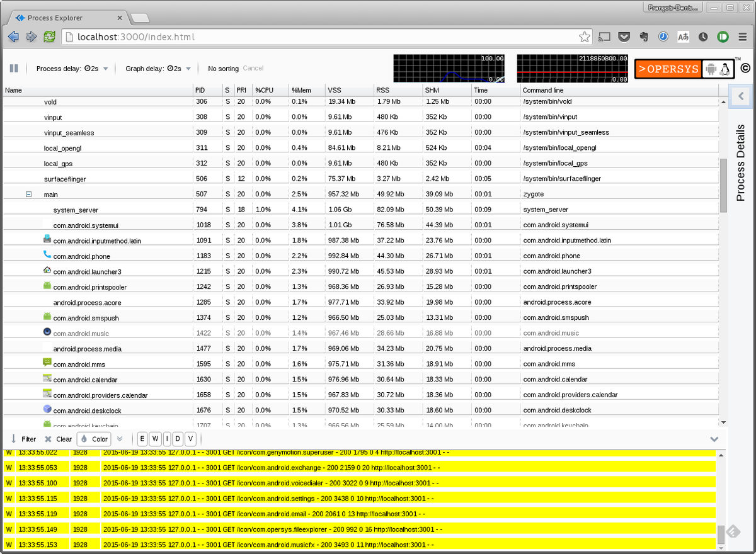Click the com.android.launcher3 home icon
Screen dimensions: 756x554
[47, 270]
